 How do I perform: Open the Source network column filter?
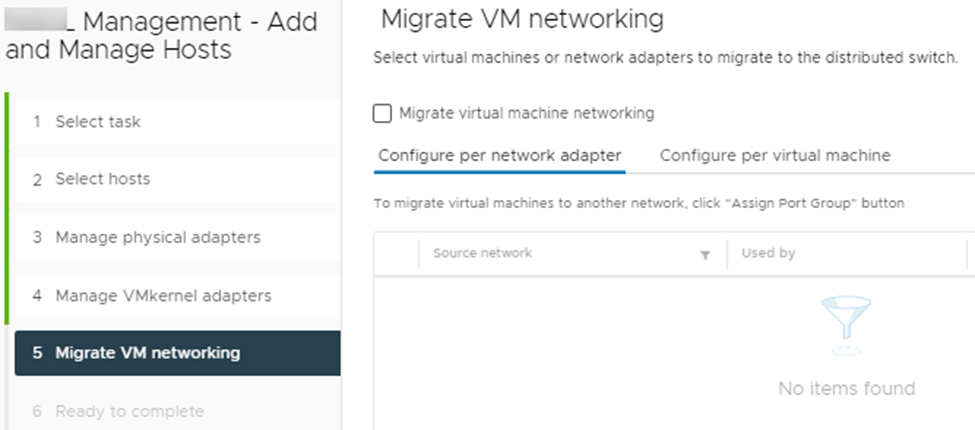tap(705, 255)
